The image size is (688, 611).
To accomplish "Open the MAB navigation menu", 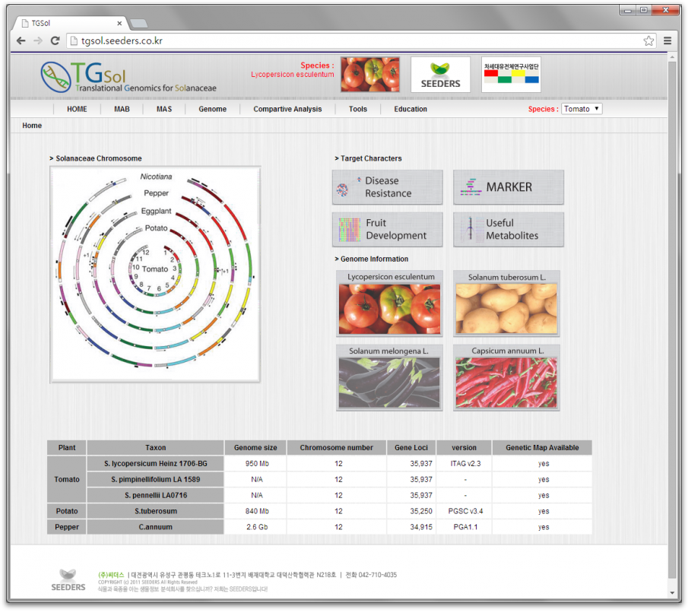I will tap(122, 109).
